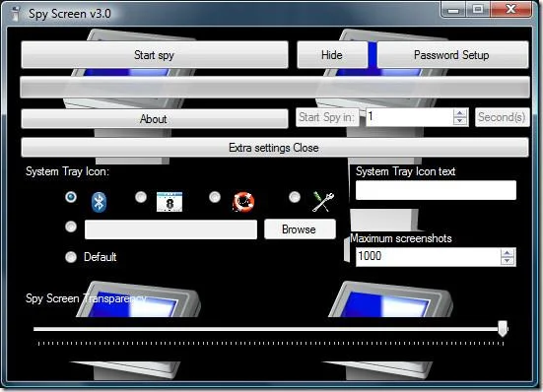Screen dimensions: 543x392
Task: Select the calendar icon radio button
Action: tap(141, 197)
